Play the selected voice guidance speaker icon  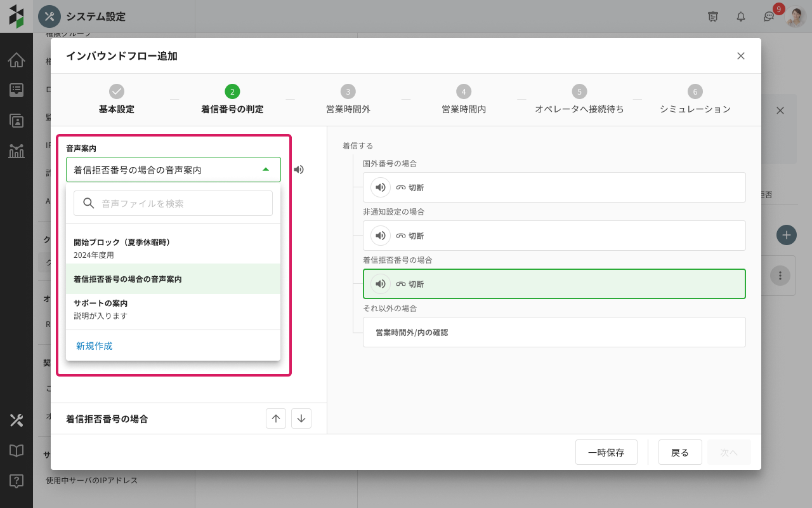click(299, 170)
